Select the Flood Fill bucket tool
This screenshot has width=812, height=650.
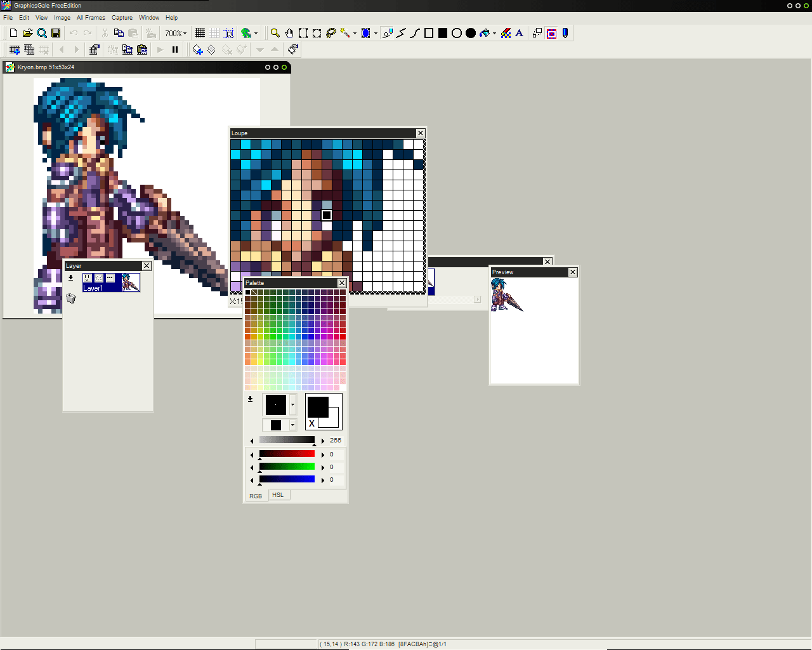coord(485,33)
